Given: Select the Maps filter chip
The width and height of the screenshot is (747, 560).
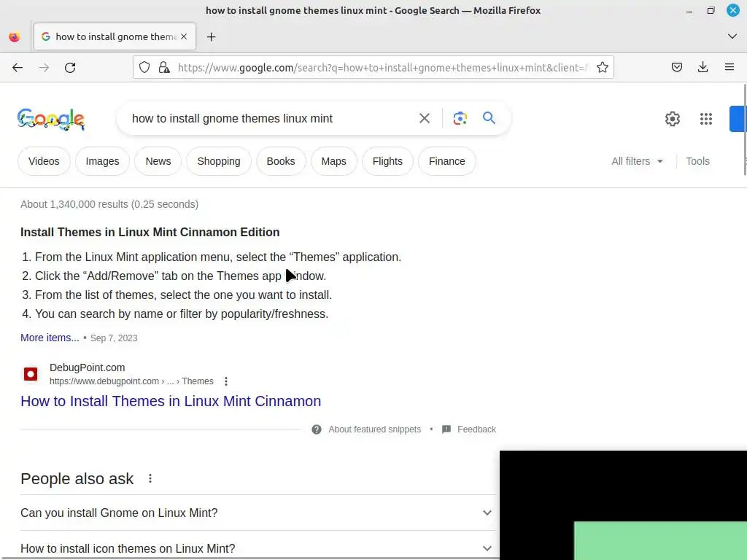Looking at the screenshot, I should click(x=333, y=161).
